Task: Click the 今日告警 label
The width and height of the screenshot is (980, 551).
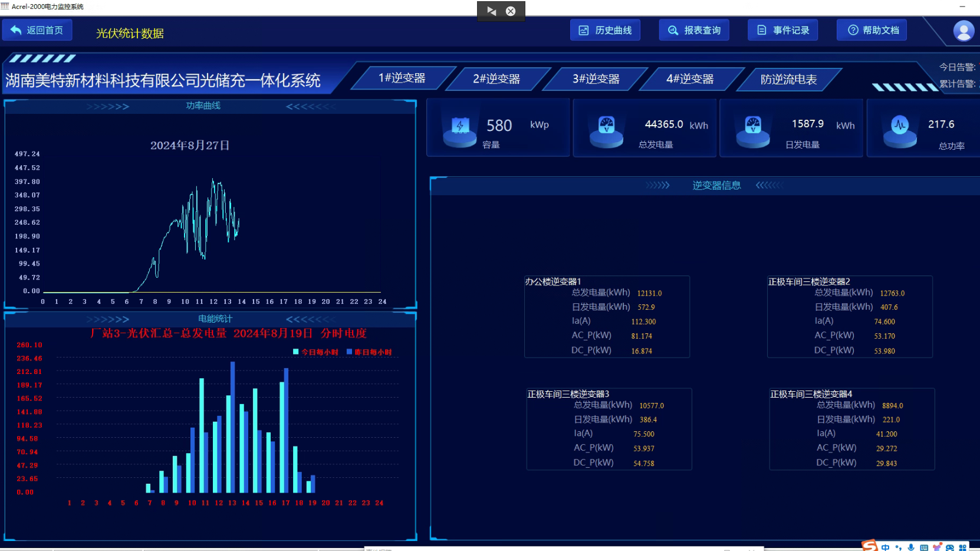Action: 958,67
